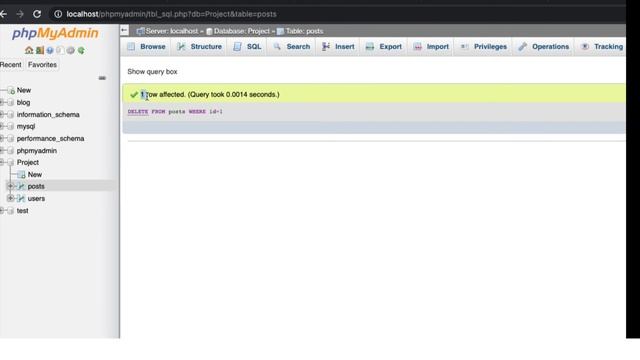The height and width of the screenshot is (360, 640).
Task: Click Server: localhost breadcrumb
Action: 171,31
